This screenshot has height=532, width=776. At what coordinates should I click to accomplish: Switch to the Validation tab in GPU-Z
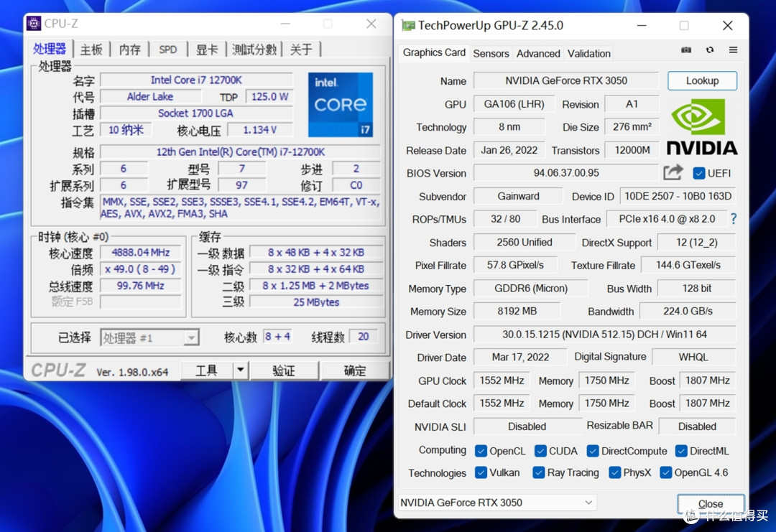coord(589,53)
